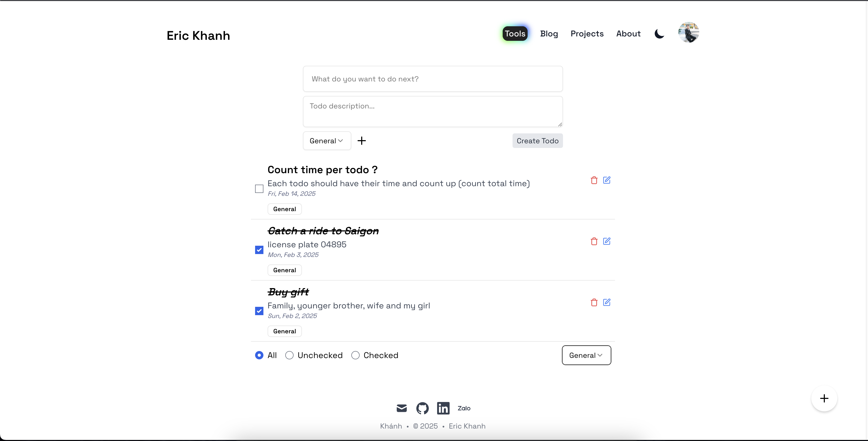Go to the Projects page
Screen dimensions: 868x441
587,34
